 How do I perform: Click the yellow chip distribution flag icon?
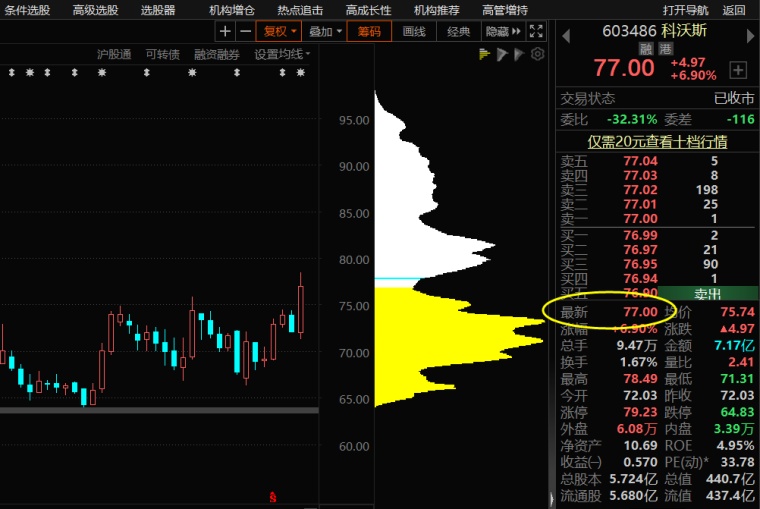click(485, 54)
